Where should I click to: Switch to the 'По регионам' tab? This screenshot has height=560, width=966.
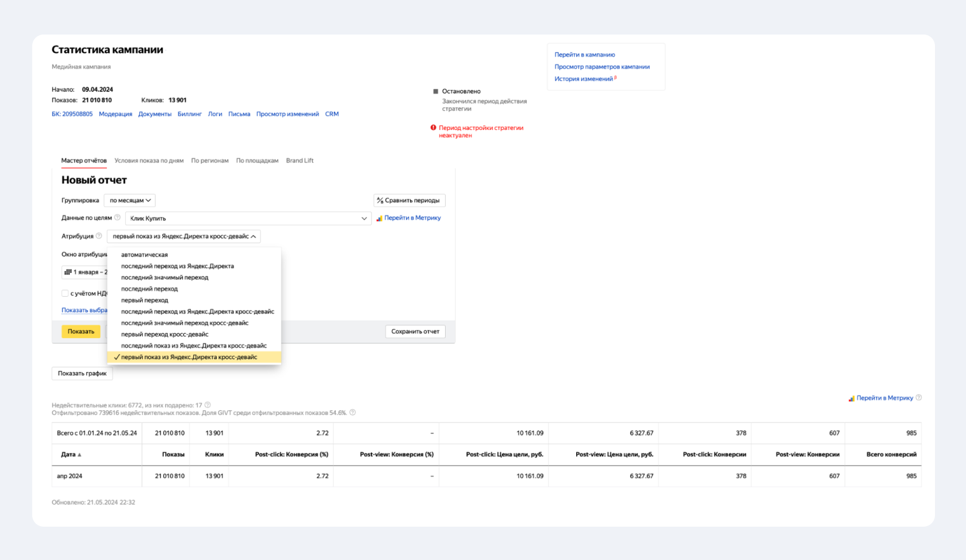(210, 160)
